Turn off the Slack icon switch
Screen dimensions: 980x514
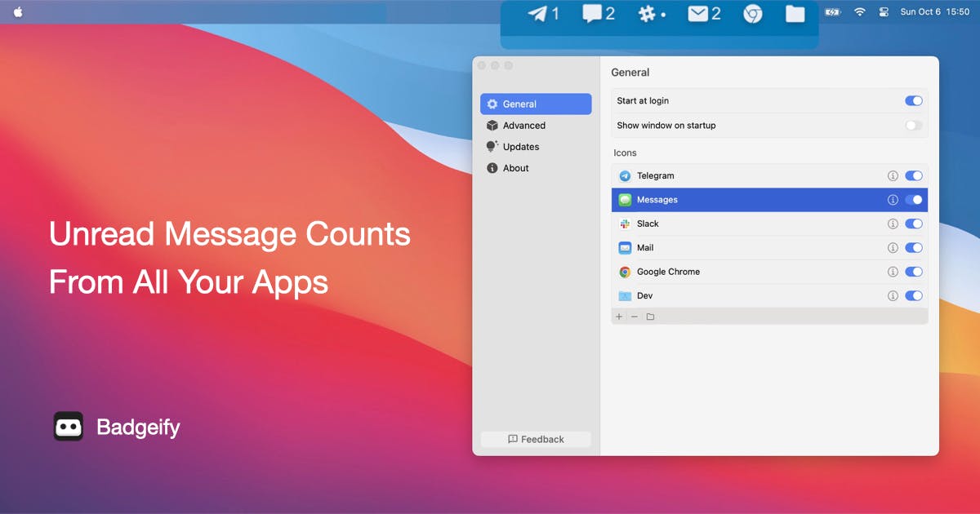914,224
